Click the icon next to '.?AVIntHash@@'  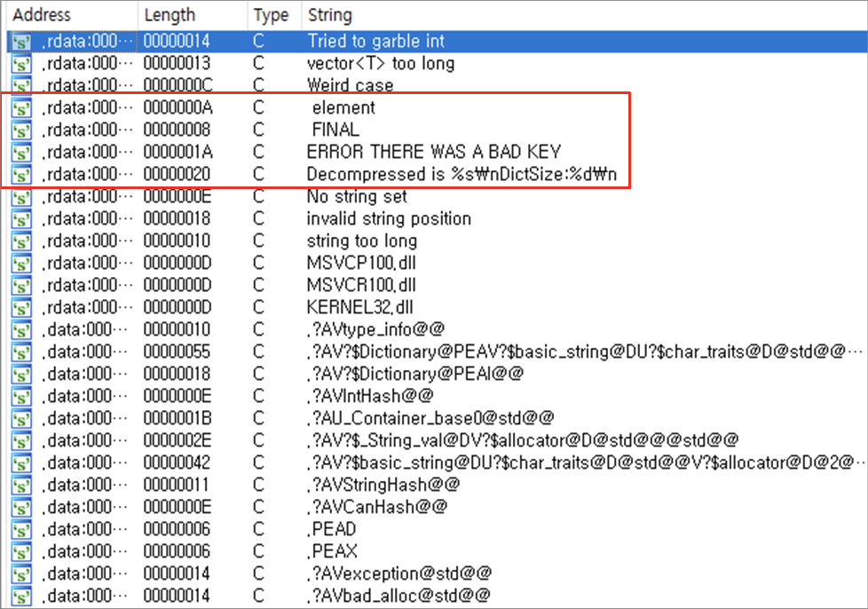20,396
